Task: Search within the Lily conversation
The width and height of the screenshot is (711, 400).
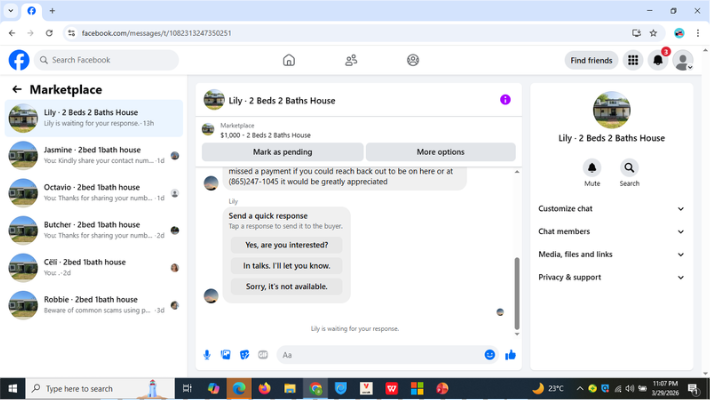Action: click(x=629, y=168)
